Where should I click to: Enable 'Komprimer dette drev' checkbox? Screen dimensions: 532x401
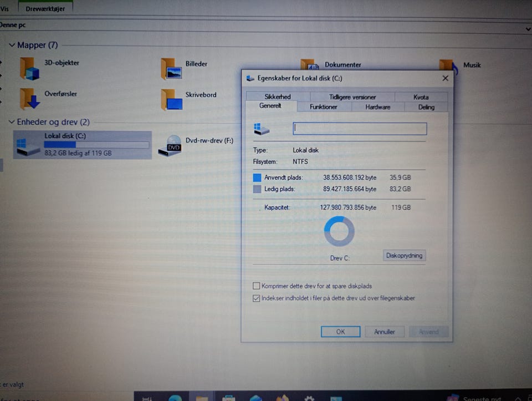coord(256,286)
